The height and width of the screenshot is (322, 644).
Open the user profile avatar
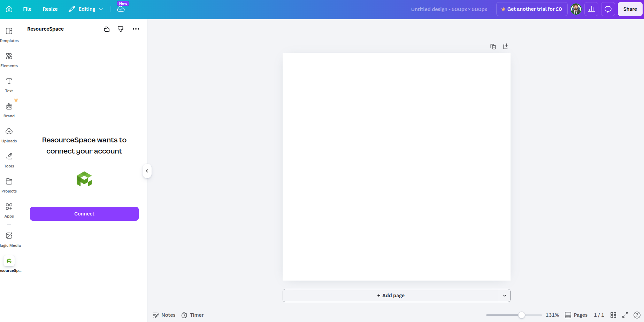pyautogui.click(x=576, y=9)
